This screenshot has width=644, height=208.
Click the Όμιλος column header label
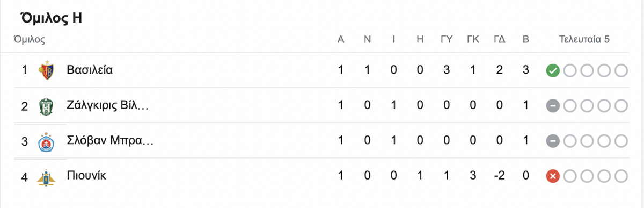click(29, 40)
